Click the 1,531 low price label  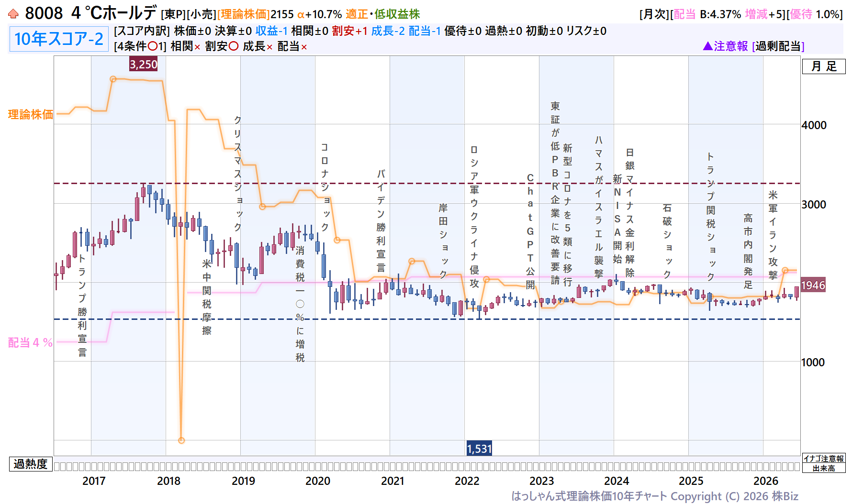coord(479,449)
